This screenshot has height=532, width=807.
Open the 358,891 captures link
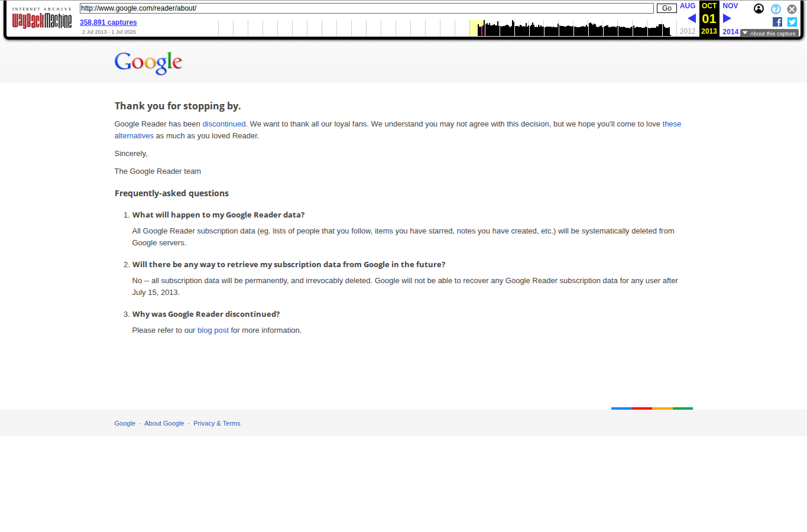(x=108, y=22)
